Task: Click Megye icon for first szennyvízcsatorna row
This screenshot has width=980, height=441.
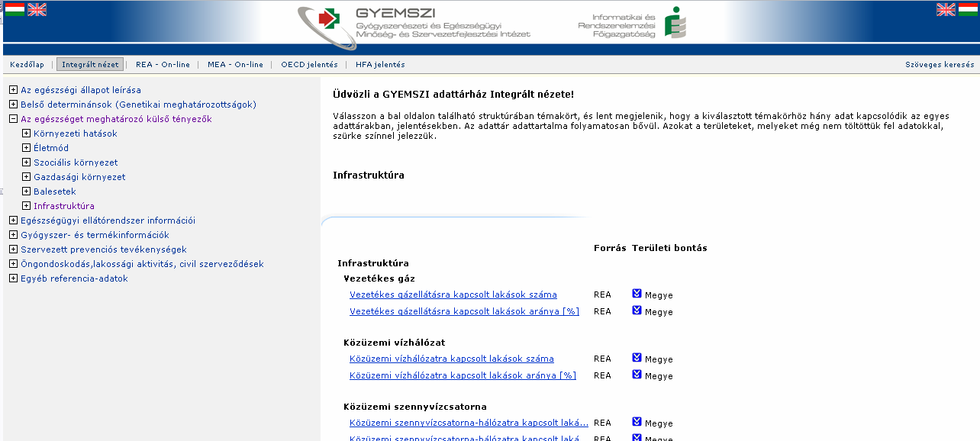Action: coord(637,421)
